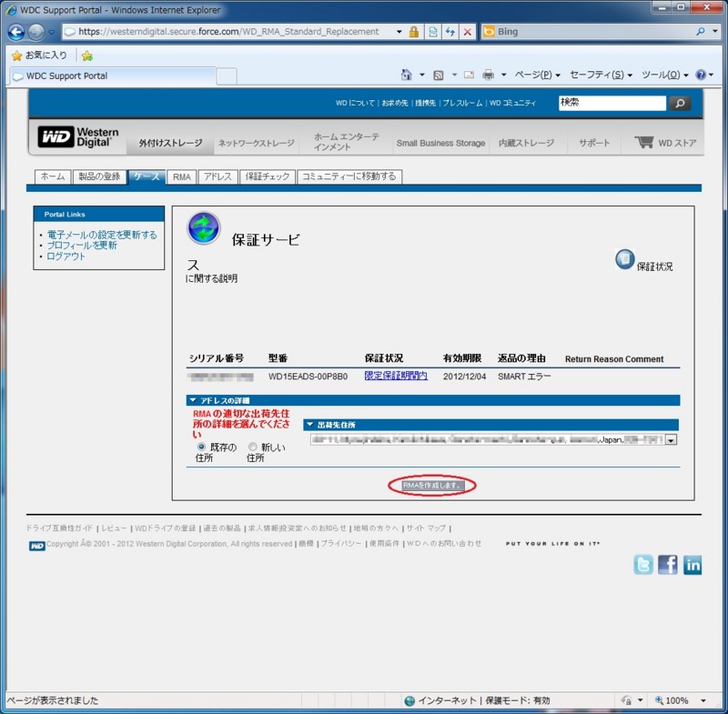Switch to the 保証チェック portal tab
Screen dimensions: 728x714
pyautogui.click(x=268, y=176)
